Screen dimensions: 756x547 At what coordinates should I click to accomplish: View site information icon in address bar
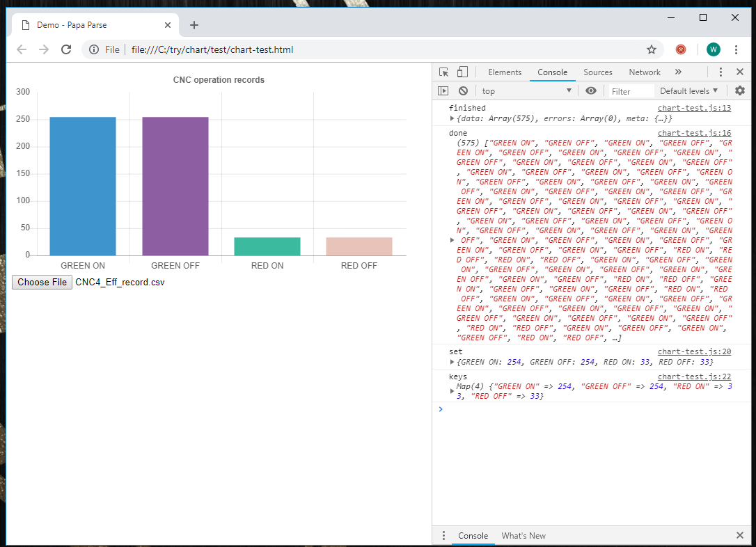[x=94, y=49]
